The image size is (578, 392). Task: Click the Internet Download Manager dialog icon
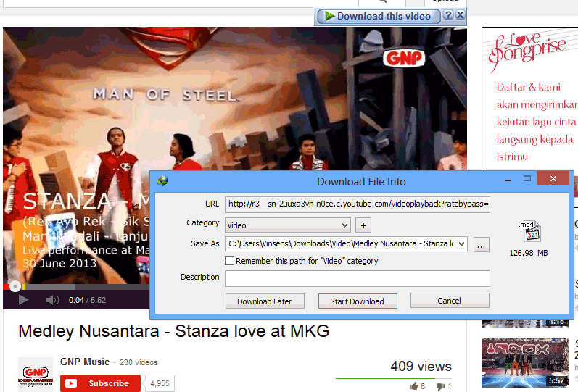tap(162, 181)
